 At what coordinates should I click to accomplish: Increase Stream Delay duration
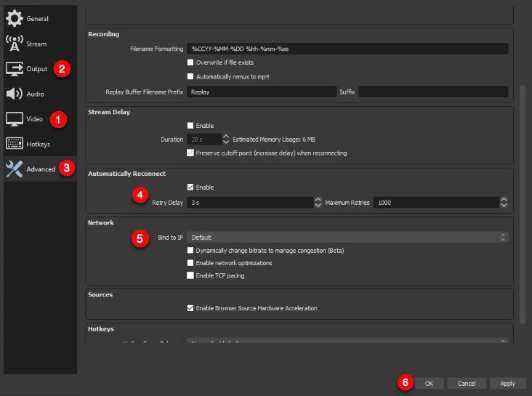[225, 137]
